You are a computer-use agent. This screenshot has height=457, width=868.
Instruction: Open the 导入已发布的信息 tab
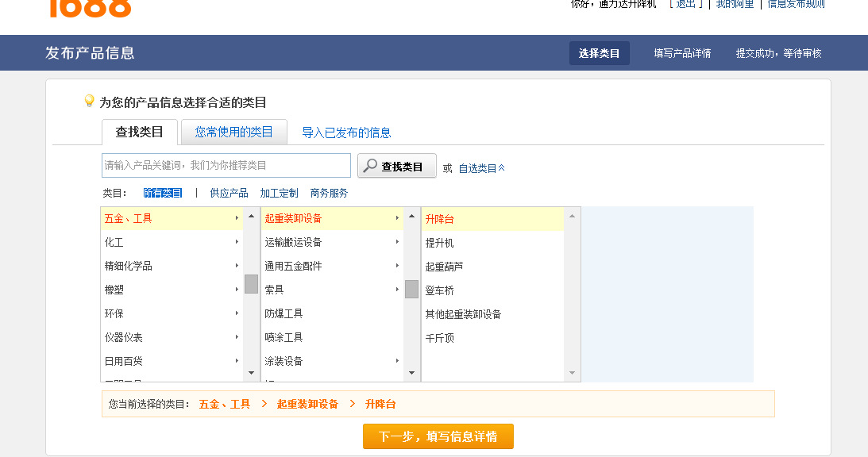pos(346,132)
